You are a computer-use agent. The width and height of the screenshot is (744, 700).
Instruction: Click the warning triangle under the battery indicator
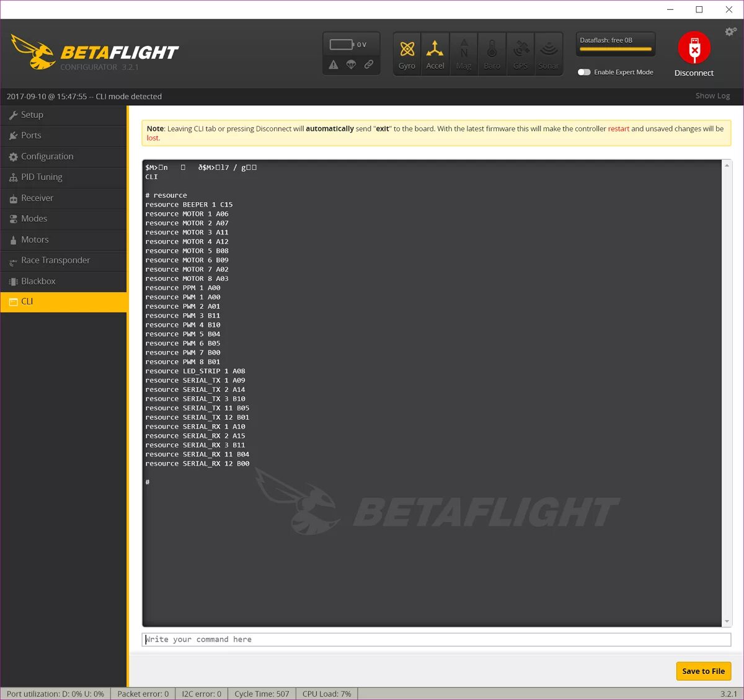click(x=334, y=64)
